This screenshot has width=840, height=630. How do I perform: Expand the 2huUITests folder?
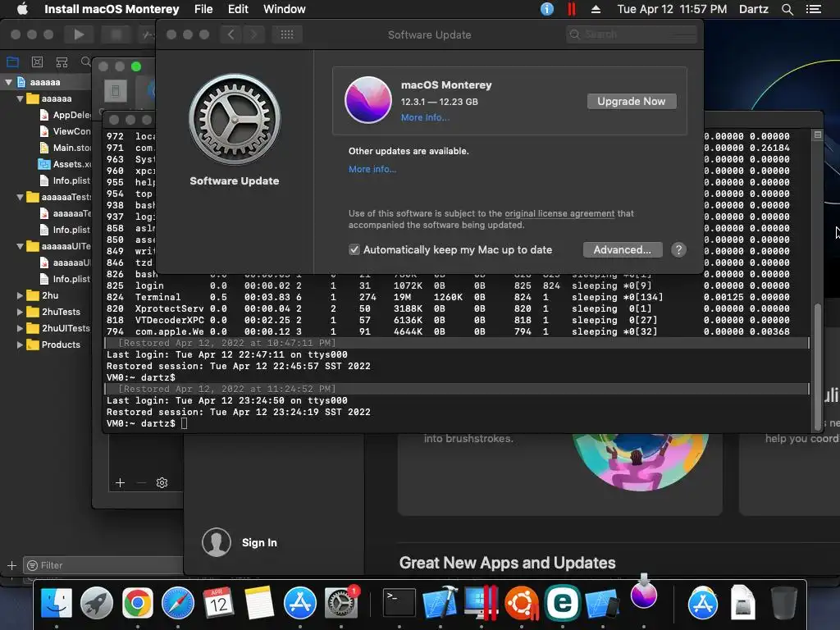click(x=20, y=328)
